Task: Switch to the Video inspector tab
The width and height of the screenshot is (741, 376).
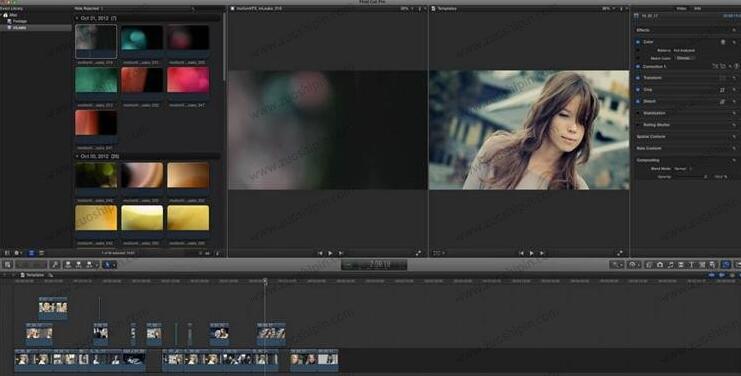Action: [681, 9]
